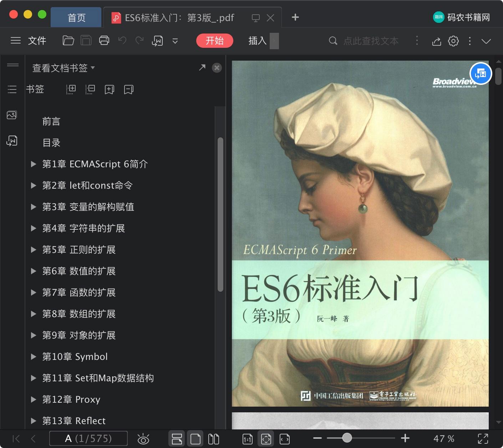Image resolution: width=503 pixels, height=448 pixels.
Task: Enable continuous scrolling view
Action: point(177,439)
